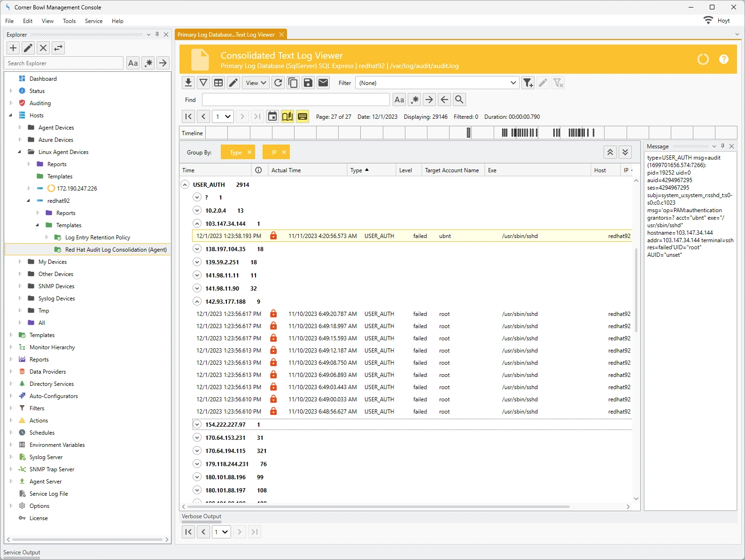Toggle the highlighted open book button
Image resolution: width=745 pixels, height=560 pixels.
pyautogui.click(x=287, y=116)
